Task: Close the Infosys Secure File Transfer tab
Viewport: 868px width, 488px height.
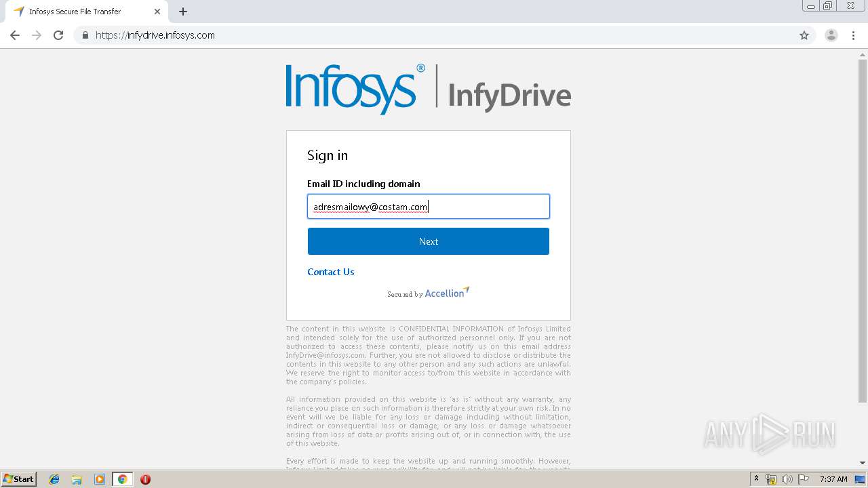Action: pos(157,12)
